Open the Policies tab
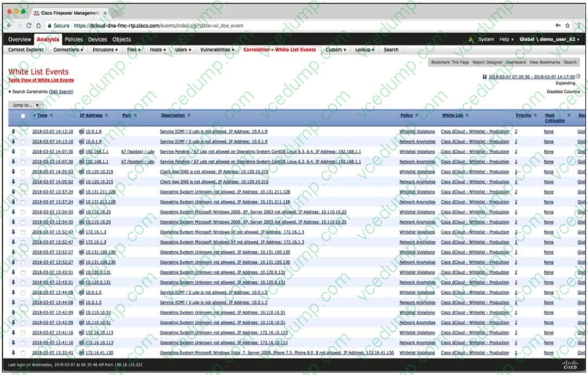Viewport: 588px width, 375px height. coord(74,40)
